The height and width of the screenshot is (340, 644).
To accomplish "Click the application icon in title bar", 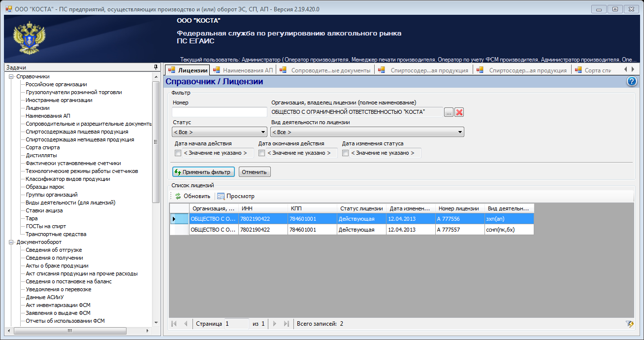I will click(8, 8).
